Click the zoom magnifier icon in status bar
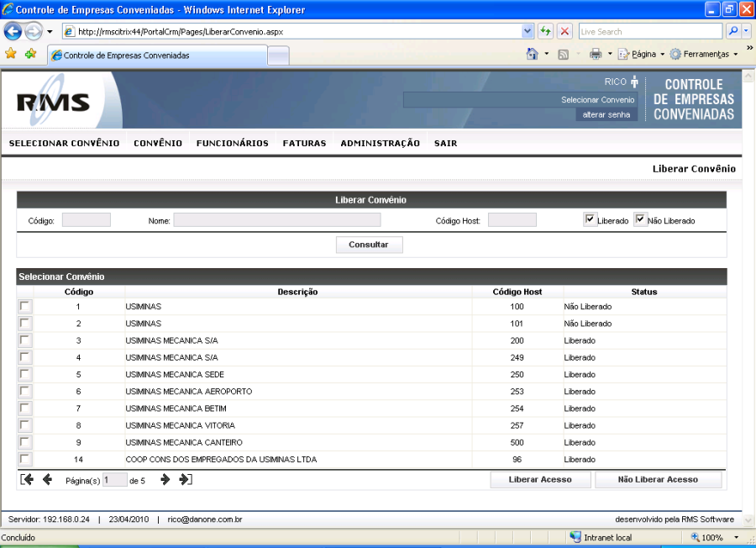Image resolution: width=756 pixels, height=548 pixels. pos(695,537)
